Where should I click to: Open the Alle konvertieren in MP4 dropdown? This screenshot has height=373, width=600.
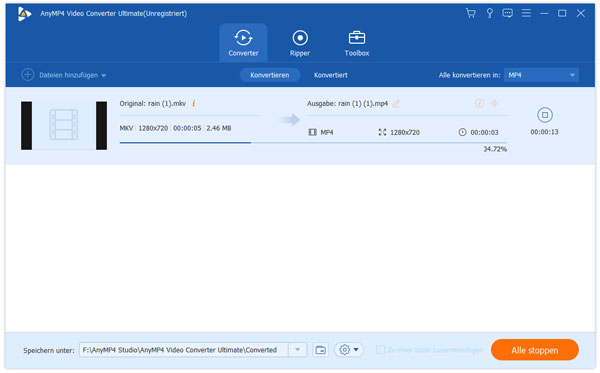[x=541, y=75]
